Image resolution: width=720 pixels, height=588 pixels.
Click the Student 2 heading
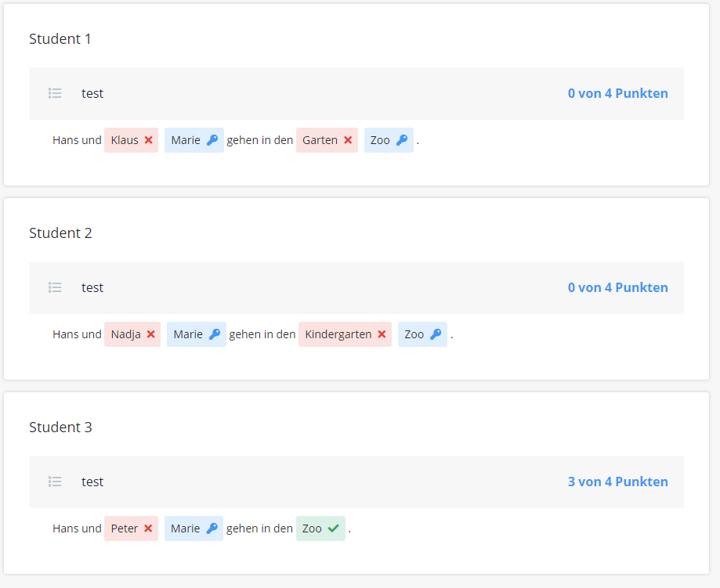tap(60, 233)
